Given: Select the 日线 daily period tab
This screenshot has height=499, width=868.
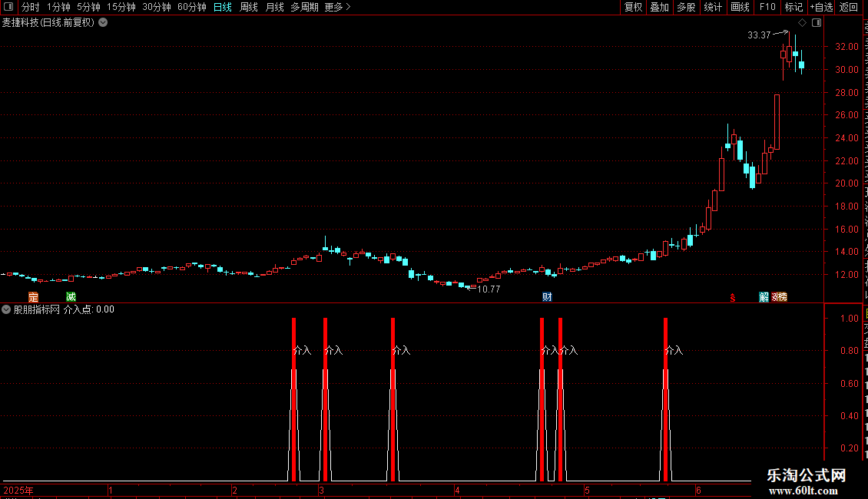Looking at the screenshot, I should [x=223, y=7].
